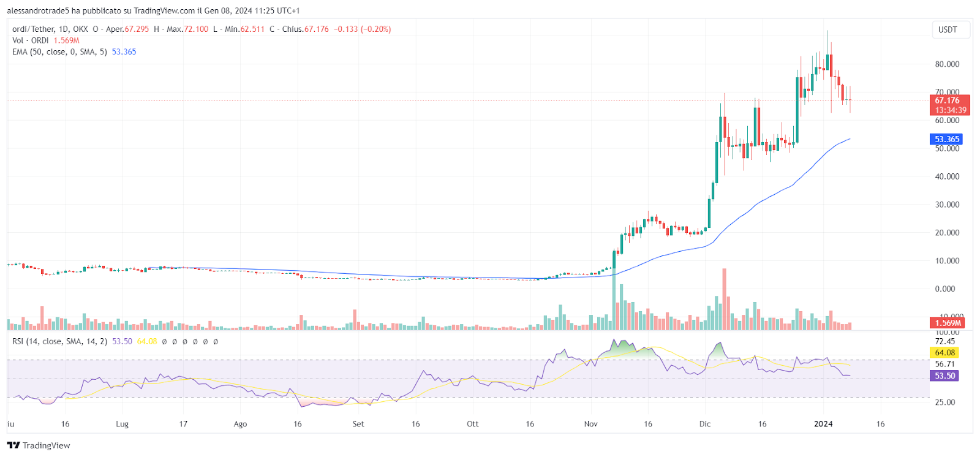Screen dimensions: 980x457
Task: Click the purple 53.50 value in RSI legend
Action: tap(122, 341)
